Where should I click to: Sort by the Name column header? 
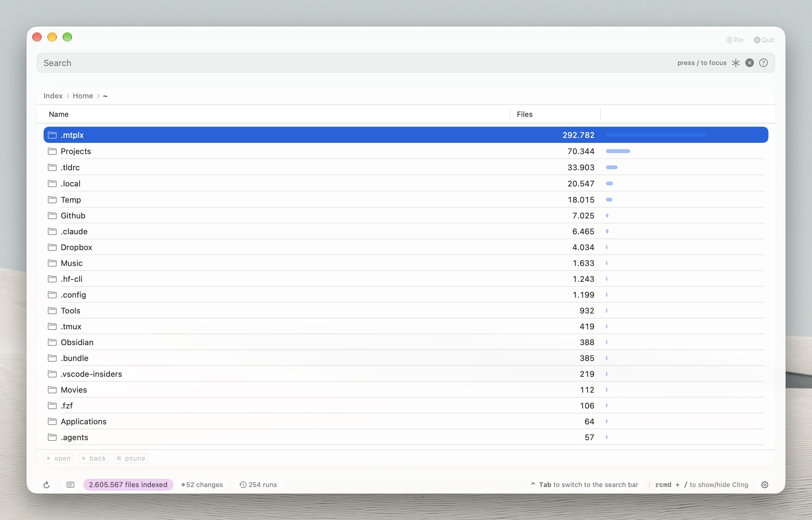tap(59, 114)
